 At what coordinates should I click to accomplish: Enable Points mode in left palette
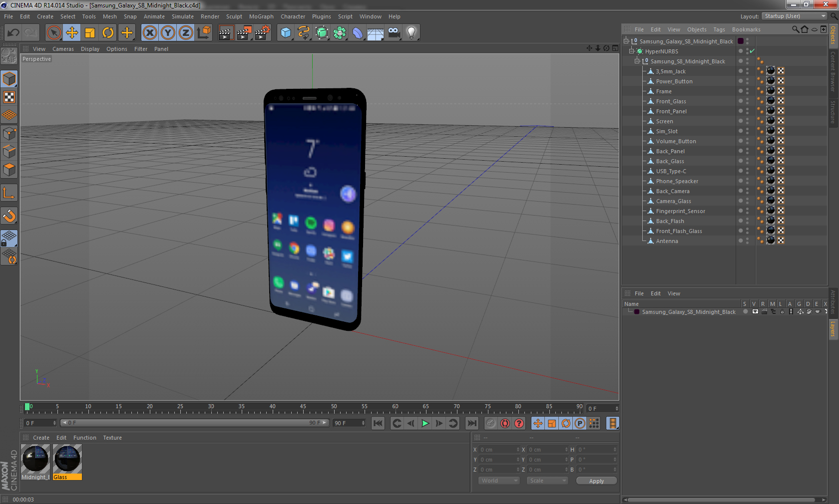coord(9,133)
